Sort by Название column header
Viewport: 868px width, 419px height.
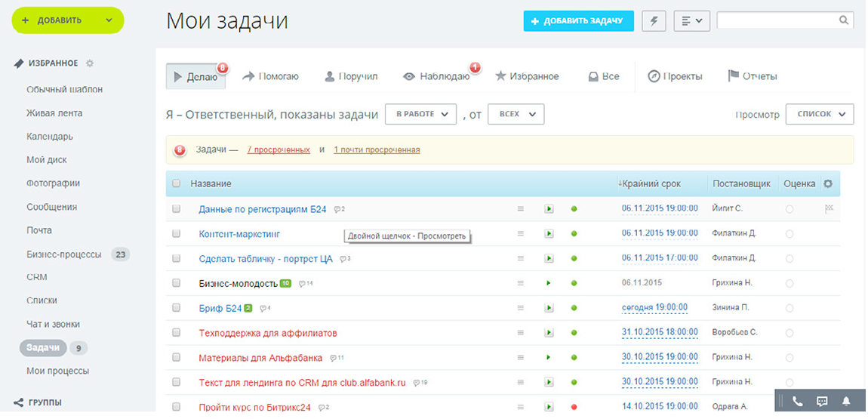(x=211, y=183)
